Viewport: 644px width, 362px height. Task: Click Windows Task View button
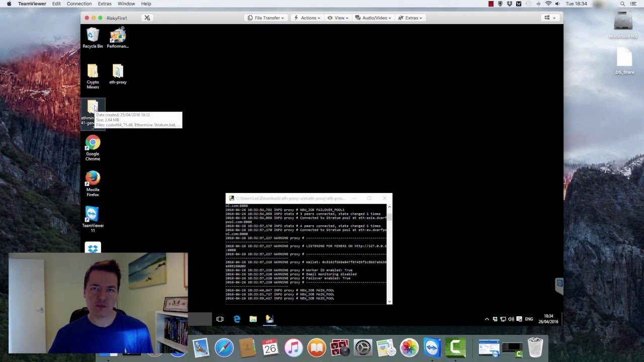[x=220, y=319]
